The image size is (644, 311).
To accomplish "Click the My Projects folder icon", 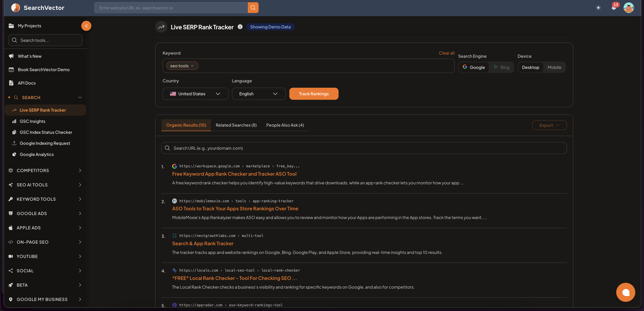I will click(x=11, y=26).
